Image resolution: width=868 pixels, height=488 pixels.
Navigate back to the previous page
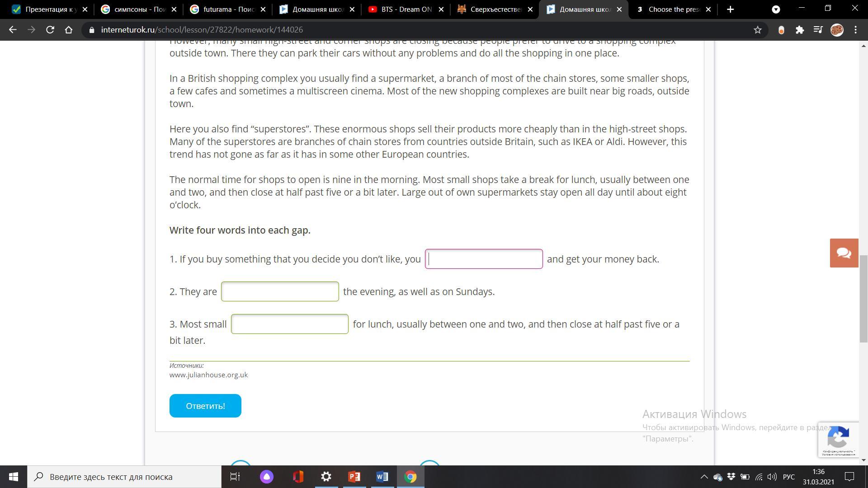coord(13,30)
